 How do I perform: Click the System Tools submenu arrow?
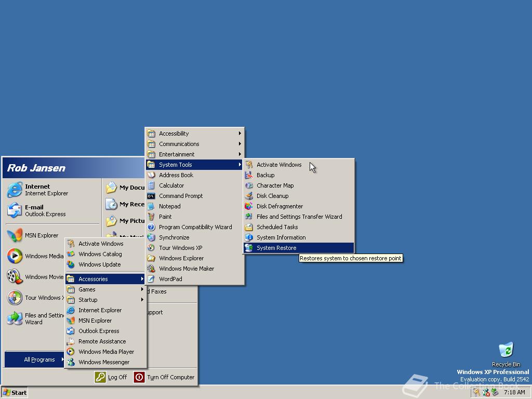point(240,165)
